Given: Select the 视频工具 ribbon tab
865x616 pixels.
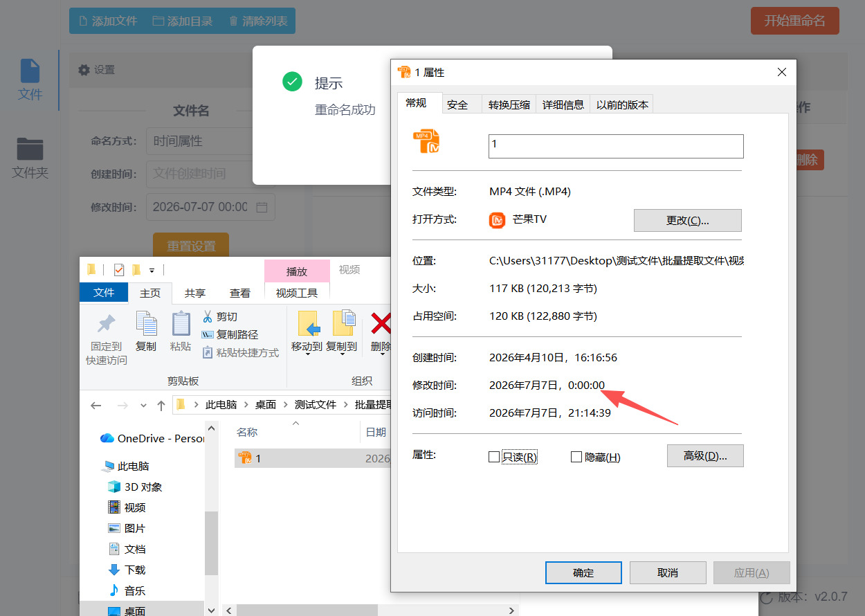Looking at the screenshot, I should point(297,293).
